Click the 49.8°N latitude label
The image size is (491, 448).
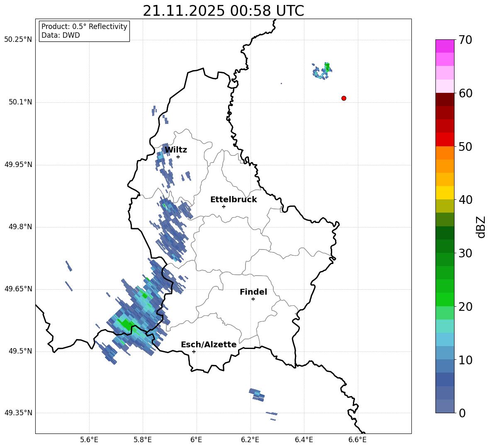coord(21,227)
